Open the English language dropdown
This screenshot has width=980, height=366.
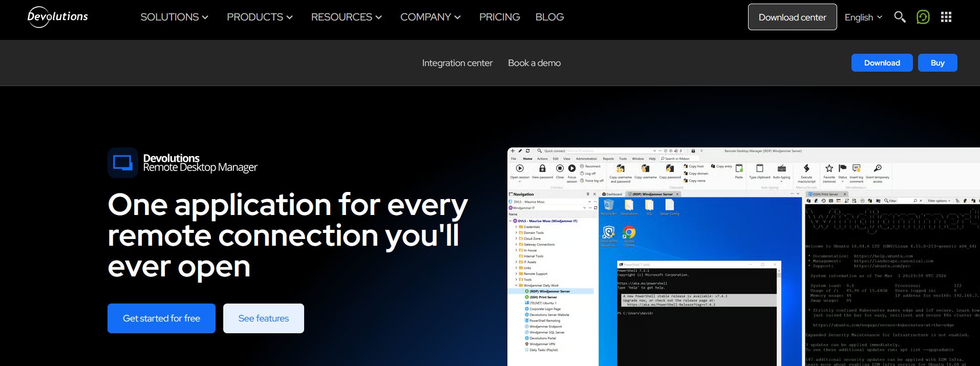tap(863, 17)
